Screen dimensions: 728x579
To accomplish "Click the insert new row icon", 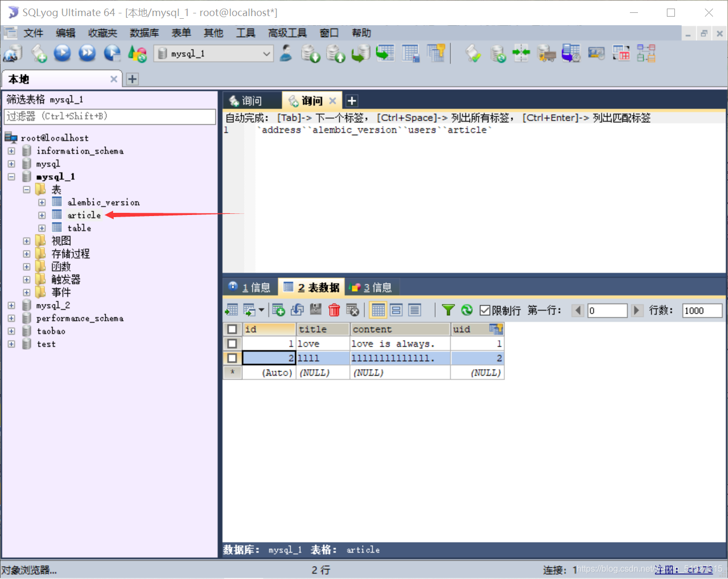I will coord(278,310).
